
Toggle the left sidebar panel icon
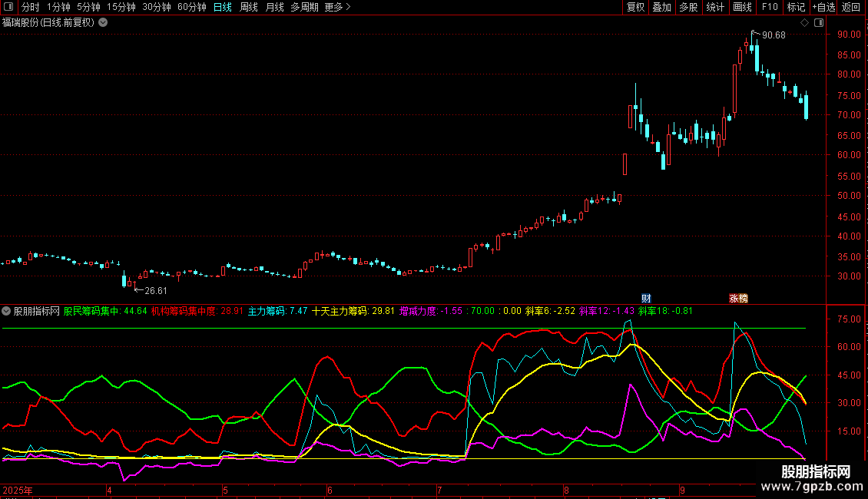tap(8, 8)
